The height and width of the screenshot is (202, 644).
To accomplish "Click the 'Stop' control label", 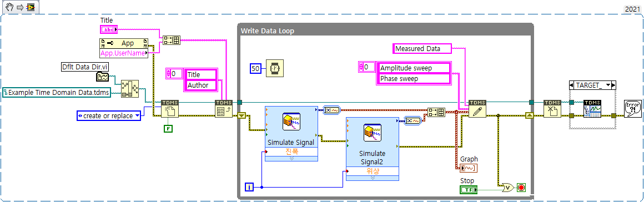I will coord(467,181).
